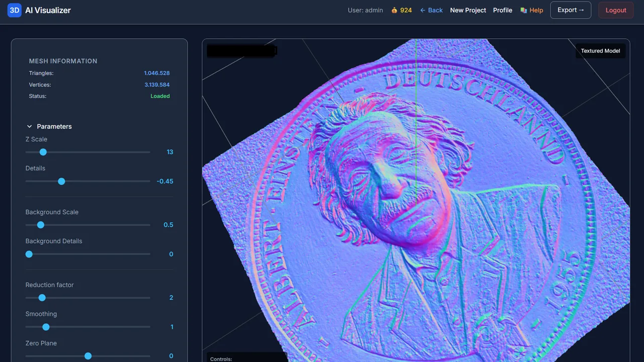The width and height of the screenshot is (644, 362).
Task: Select the Vertices count 3.139.584
Action: tap(157, 84)
